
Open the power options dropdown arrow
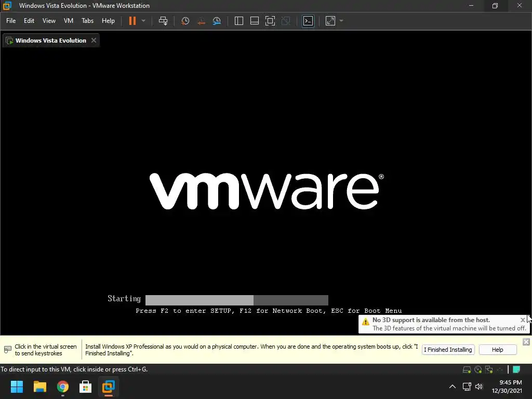pos(143,21)
